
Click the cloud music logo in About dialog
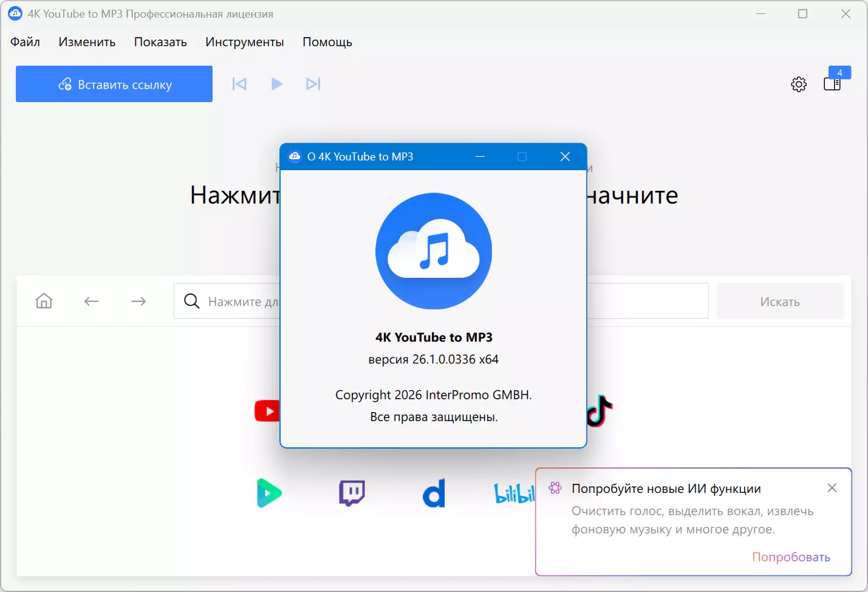pos(434,251)
